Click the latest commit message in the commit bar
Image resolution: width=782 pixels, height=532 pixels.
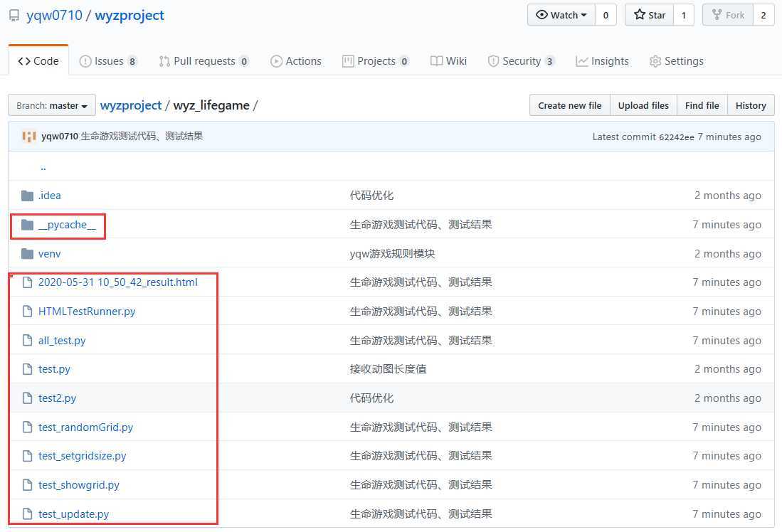click(142, 136)
